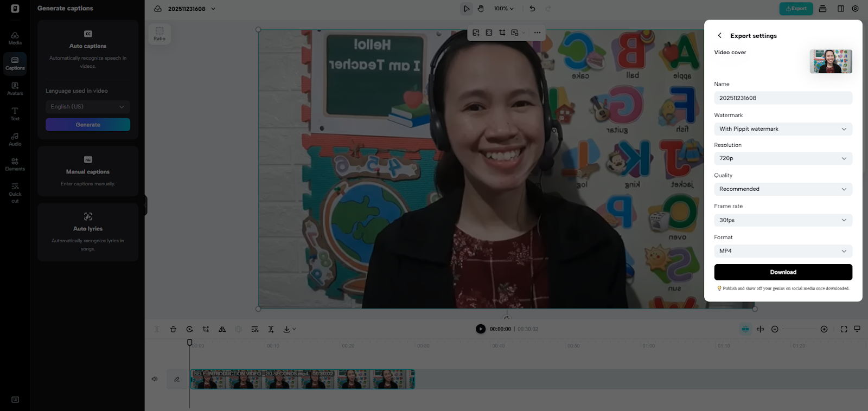Viewport: 868px width, 411px height.
Task: Open the Media panel in sidebar
Action: [15, 38]
